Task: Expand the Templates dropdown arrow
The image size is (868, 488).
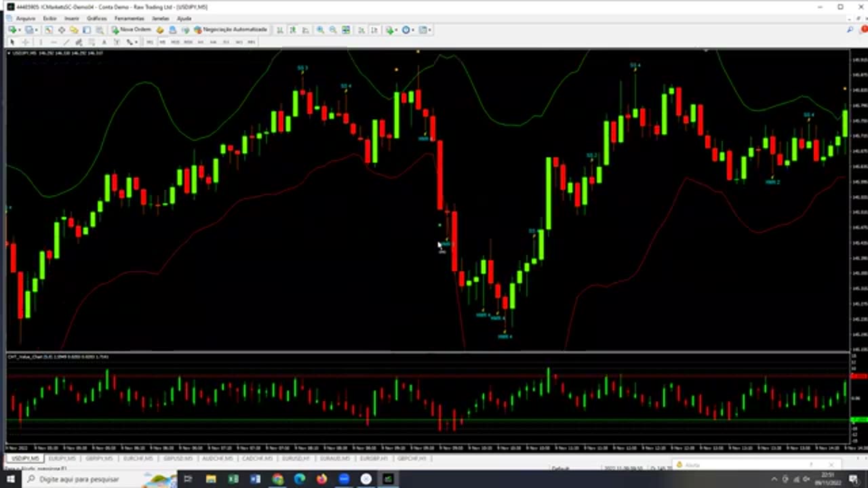Action: point(430,30)
